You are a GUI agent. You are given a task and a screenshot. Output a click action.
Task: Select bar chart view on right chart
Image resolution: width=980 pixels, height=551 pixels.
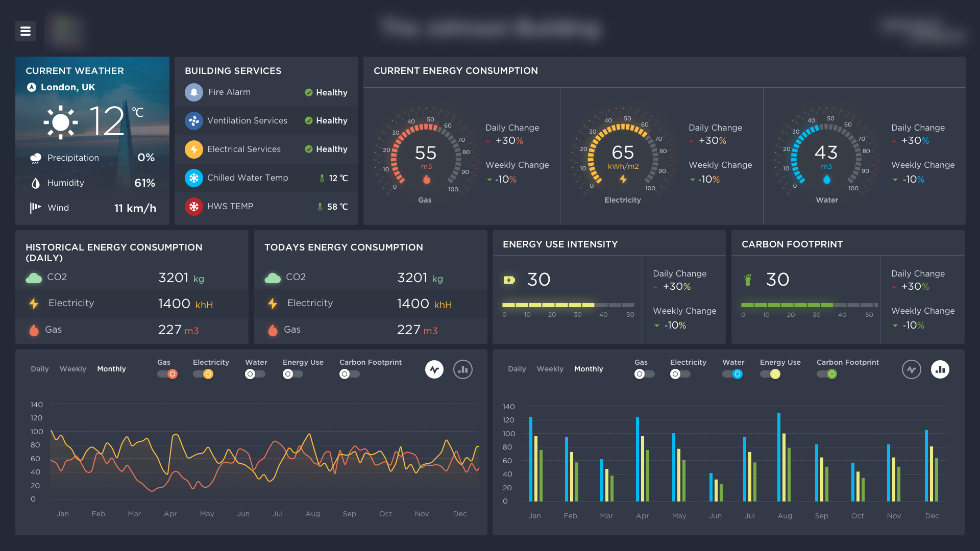[940, 369]
